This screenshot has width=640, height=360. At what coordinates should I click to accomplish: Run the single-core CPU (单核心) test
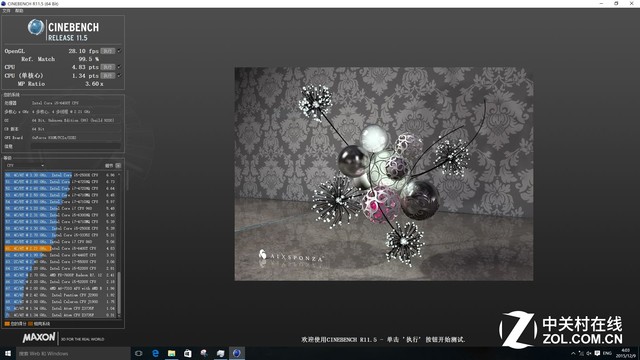point(108,76)
